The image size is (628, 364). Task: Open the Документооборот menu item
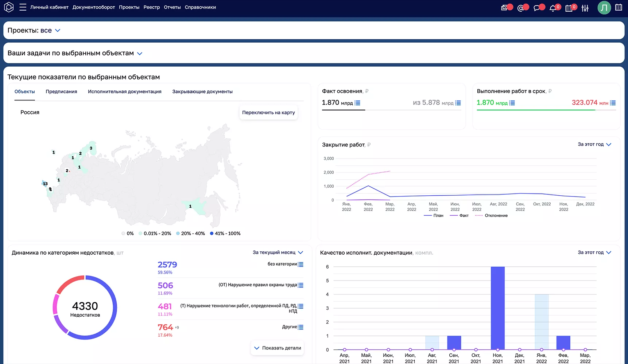(93, 7)
